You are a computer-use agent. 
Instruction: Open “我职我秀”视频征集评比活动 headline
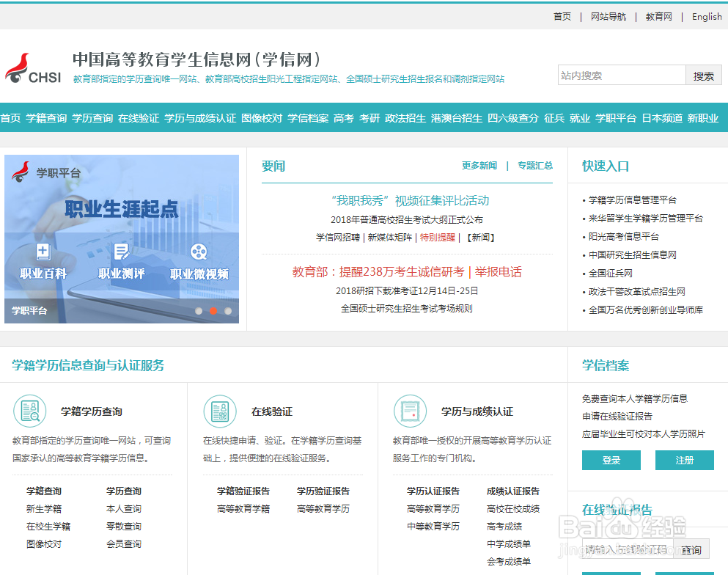(x=410, y=201)
